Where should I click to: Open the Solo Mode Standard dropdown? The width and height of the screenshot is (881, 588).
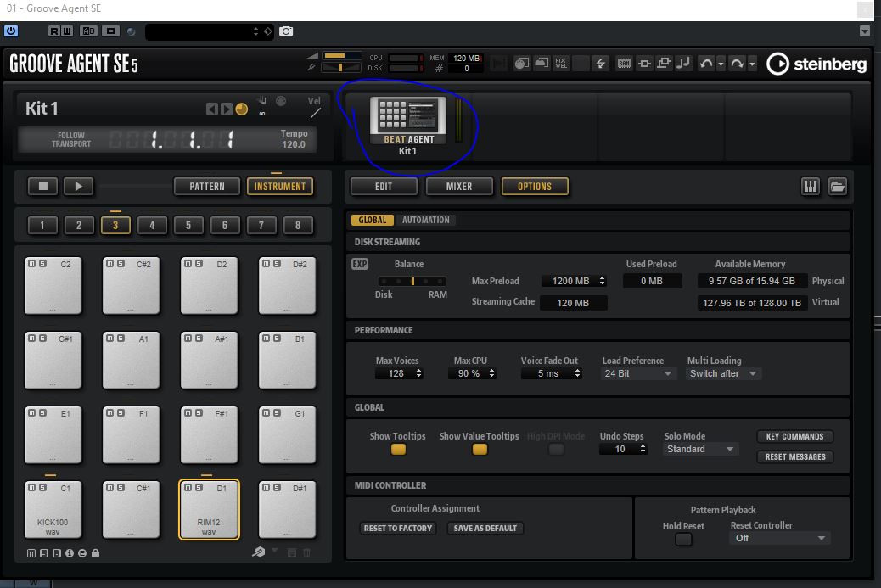click(699, 450)
